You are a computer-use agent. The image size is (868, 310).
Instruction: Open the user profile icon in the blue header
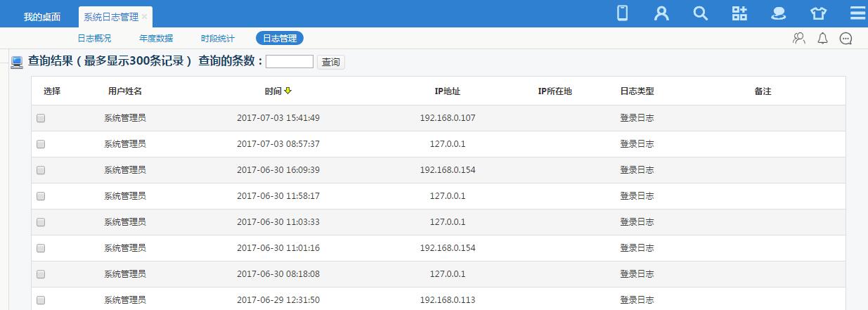click(661, 13)
